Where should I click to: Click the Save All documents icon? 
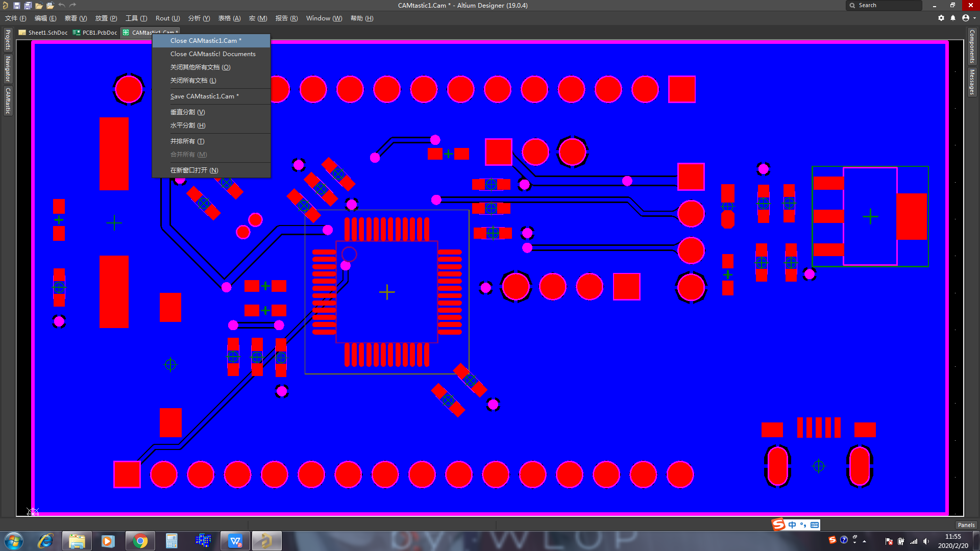[28, 5]
